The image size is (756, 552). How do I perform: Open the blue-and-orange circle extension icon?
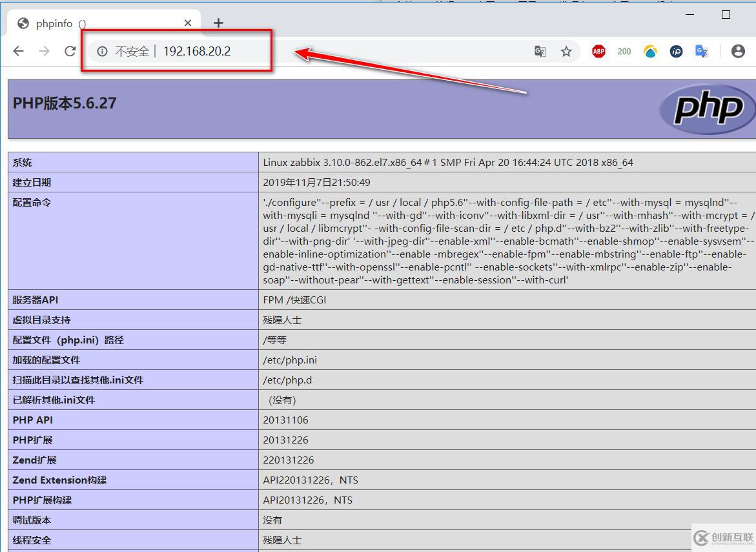[650, 51]
